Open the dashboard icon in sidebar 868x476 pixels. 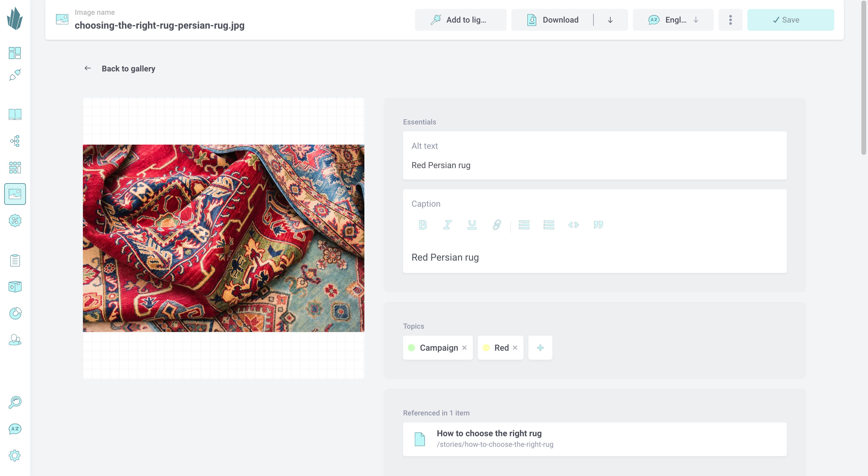[x=15, y=53]
